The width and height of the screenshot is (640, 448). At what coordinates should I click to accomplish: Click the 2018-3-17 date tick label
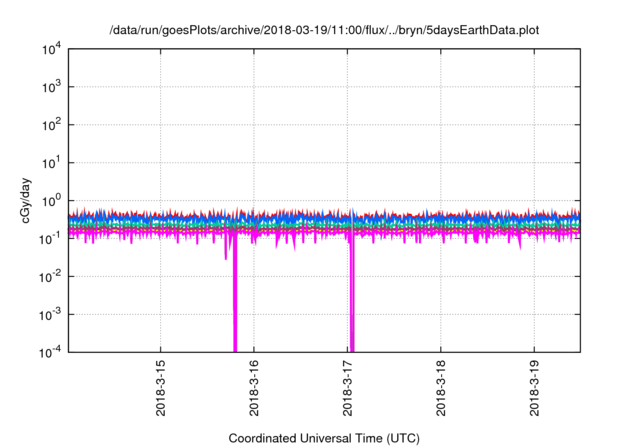347,388
